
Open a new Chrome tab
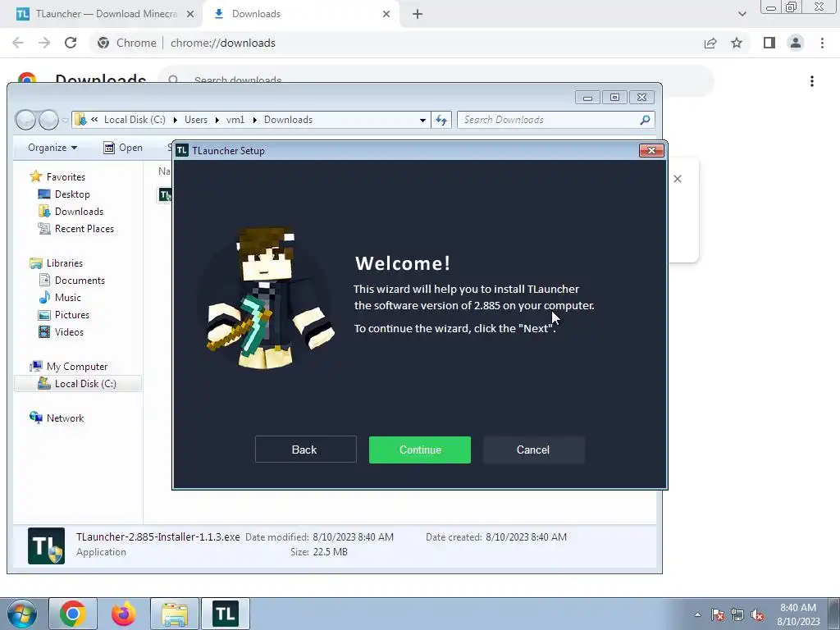(x=418, y=14)
